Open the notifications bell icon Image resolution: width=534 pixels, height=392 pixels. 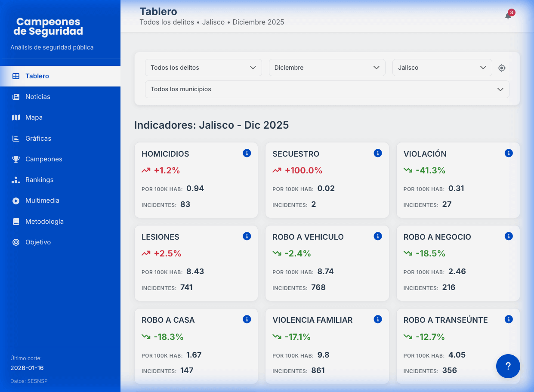pos(508,16)
